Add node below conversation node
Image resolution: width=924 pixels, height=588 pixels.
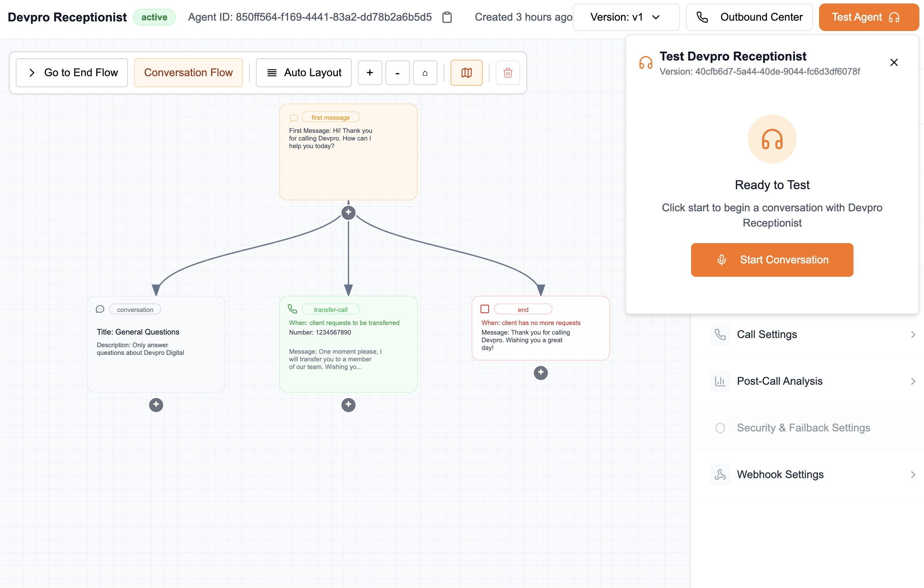click(x=156, y=405)
